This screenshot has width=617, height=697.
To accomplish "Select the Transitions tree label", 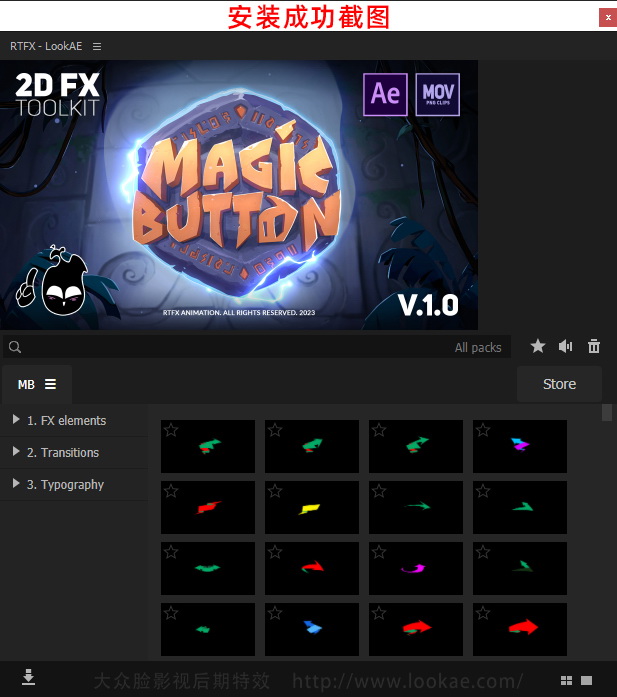I will point(63,453).
